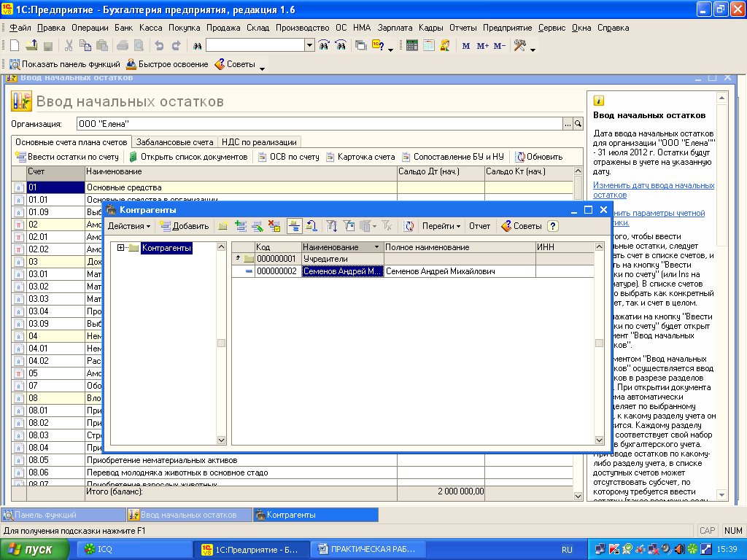Open organization selection ellipsis button
Screen dimensions: 747x560
[568, 124]
